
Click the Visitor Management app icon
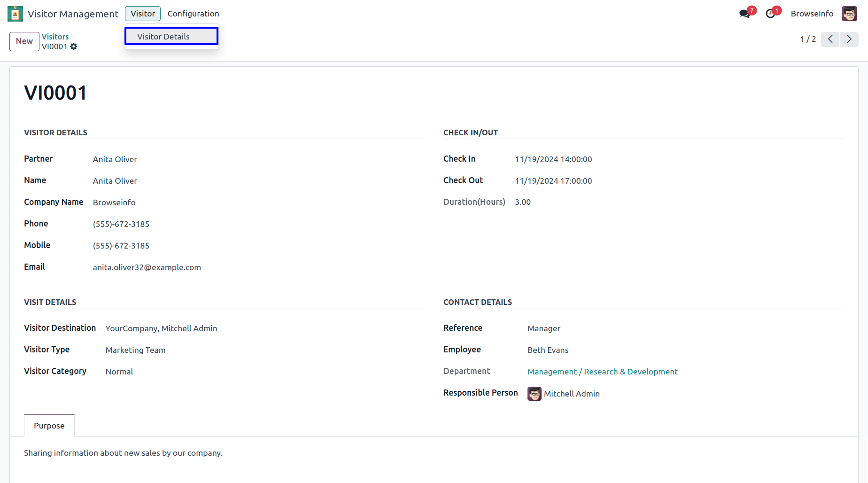[15, 14]
